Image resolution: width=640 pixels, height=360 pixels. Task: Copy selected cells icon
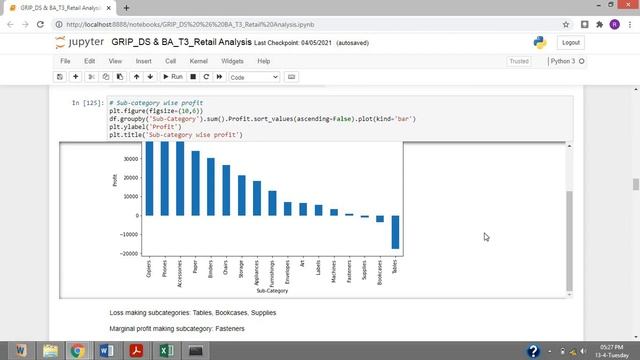click(x=106, y=77)
